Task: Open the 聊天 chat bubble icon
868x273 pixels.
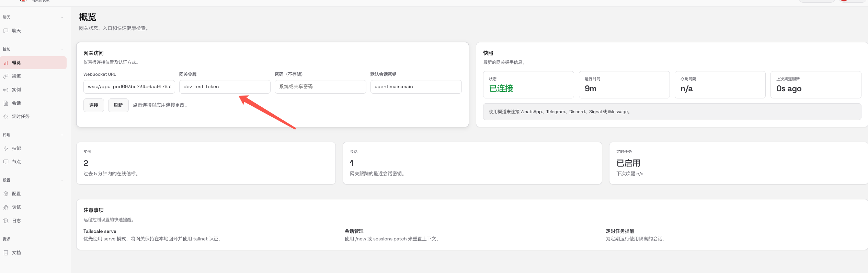Action: click(6, 31)
